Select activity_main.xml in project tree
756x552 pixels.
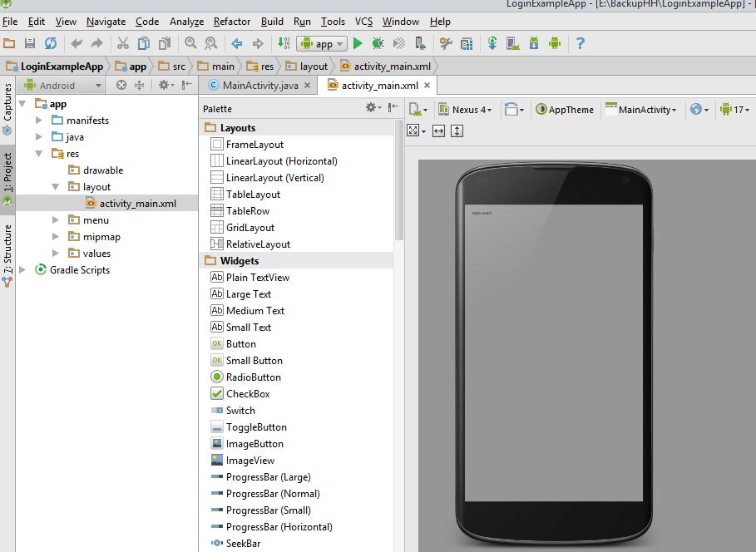pyautogui.click(x=137, y=204)
